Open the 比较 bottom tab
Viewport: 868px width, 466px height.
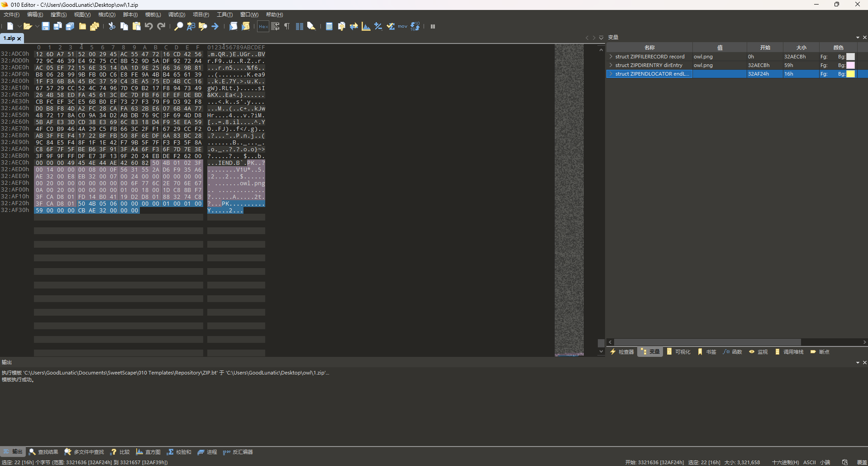[120, 452]
